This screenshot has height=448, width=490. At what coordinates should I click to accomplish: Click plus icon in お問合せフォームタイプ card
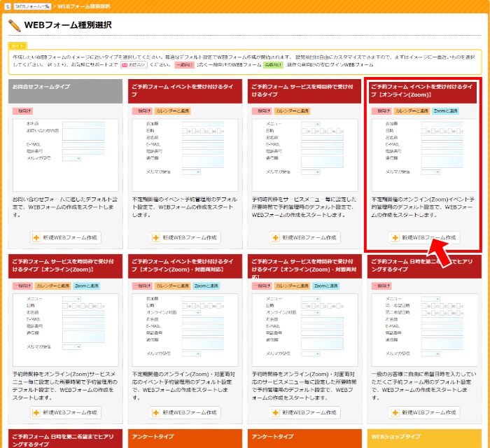36,238
